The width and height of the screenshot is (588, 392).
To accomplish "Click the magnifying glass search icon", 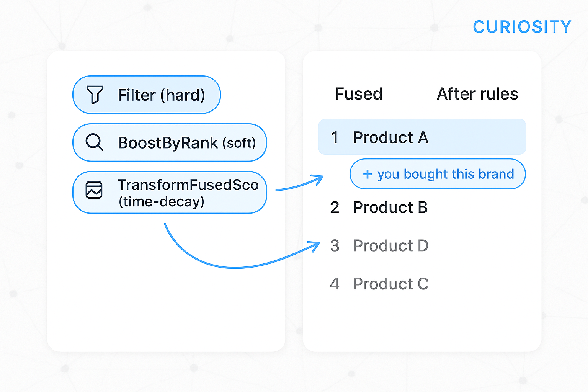I will pyautogui.click(x=94, y=142).
